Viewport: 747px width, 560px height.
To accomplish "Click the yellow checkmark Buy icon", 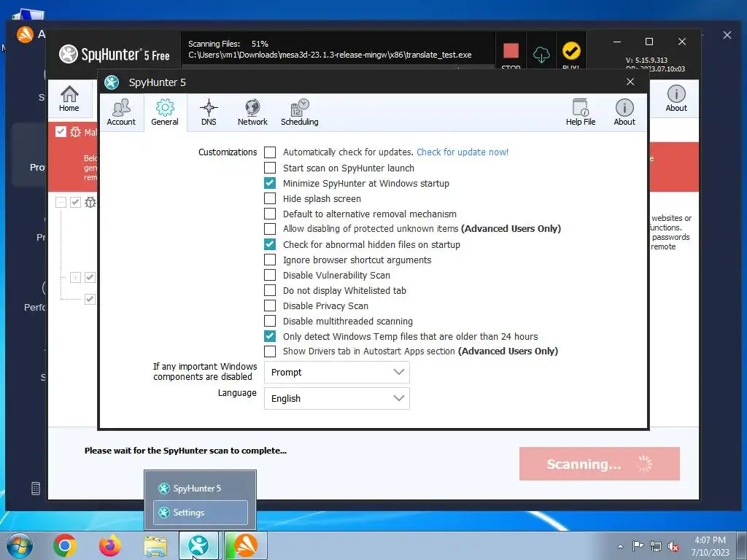I will (570, 52).
